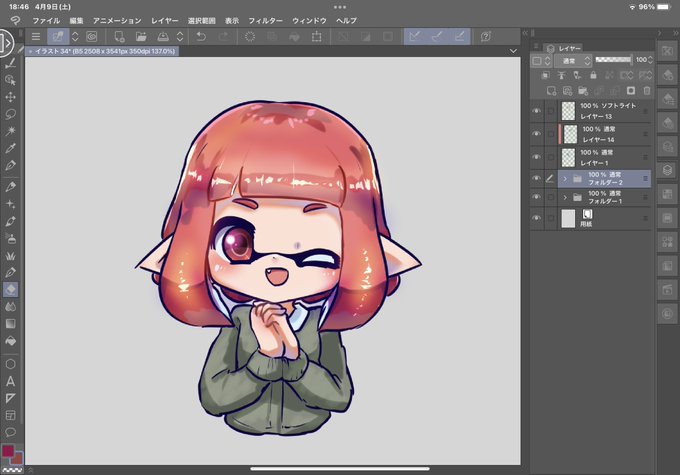This screenshot has height=475, width=680.
Task: Collapse the layer palette dock double chevron
Action: pos(525,33)
